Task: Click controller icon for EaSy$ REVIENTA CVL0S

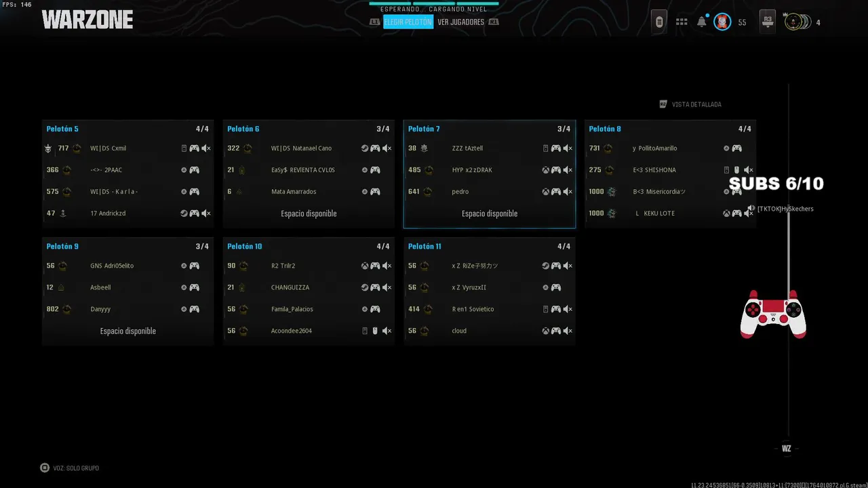Action: (375, 170)
